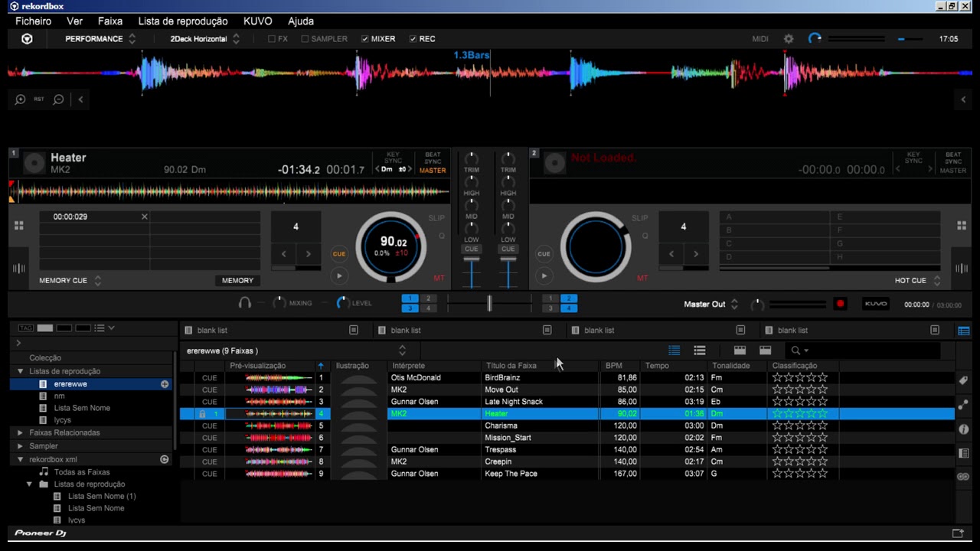Expand the Sampler tree node

(x=21, y=446)
